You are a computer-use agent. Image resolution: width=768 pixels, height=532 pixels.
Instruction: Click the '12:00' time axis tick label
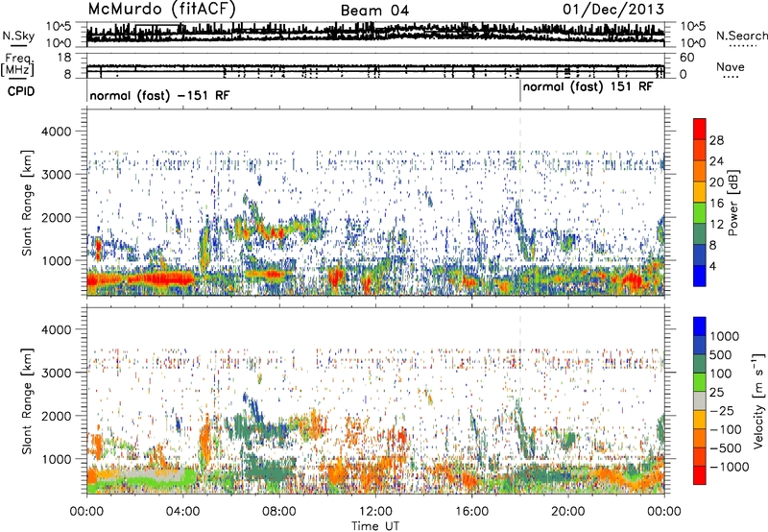point(375,512)
